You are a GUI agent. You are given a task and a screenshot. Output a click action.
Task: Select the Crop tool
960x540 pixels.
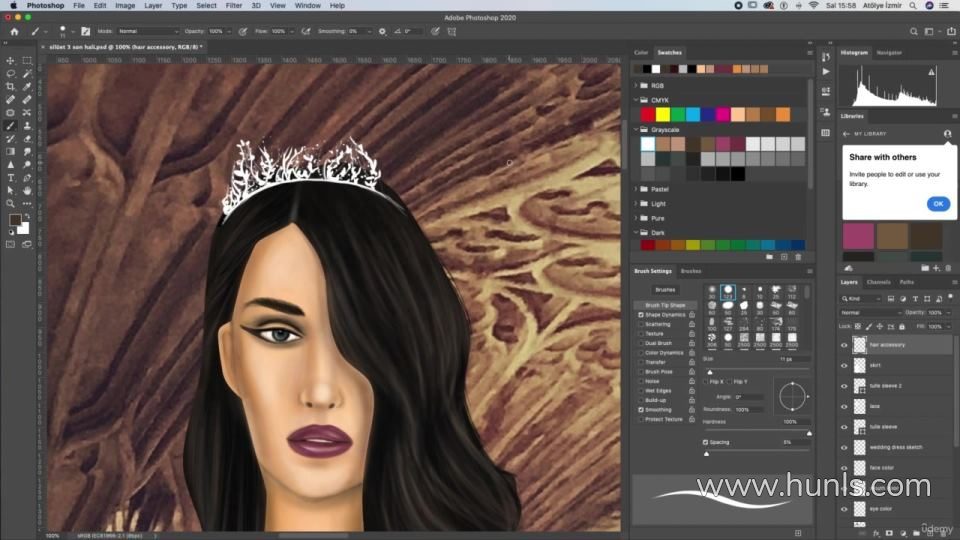11,87
